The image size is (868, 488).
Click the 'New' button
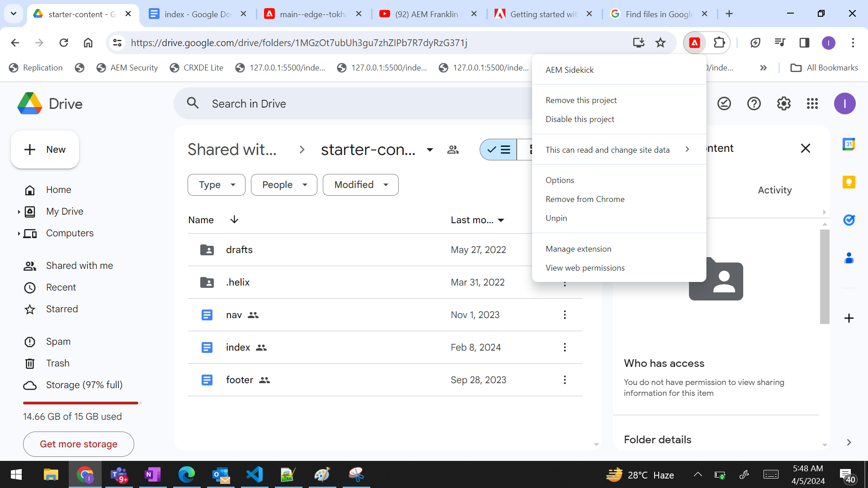[x=44, y=150]
